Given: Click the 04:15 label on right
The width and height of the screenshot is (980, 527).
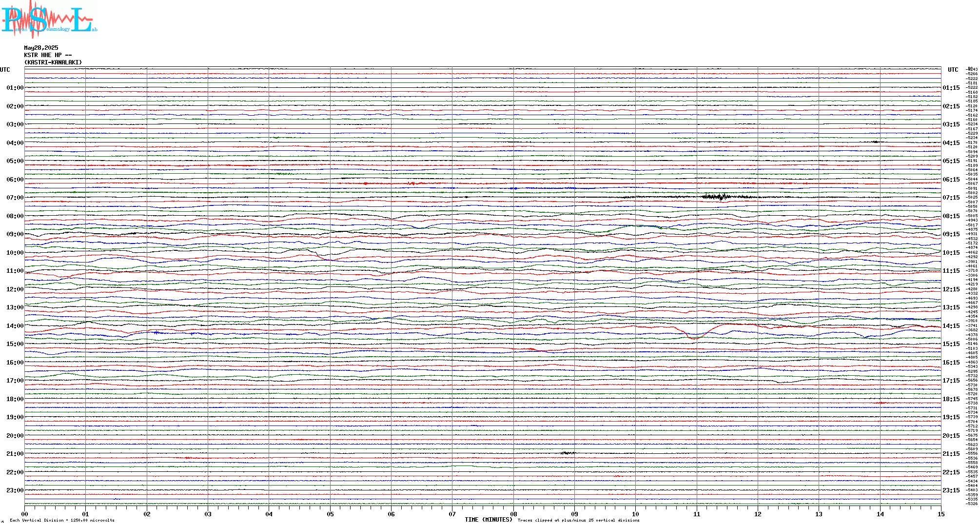Looking at the screenshot, I should click(x=951, y=143).
